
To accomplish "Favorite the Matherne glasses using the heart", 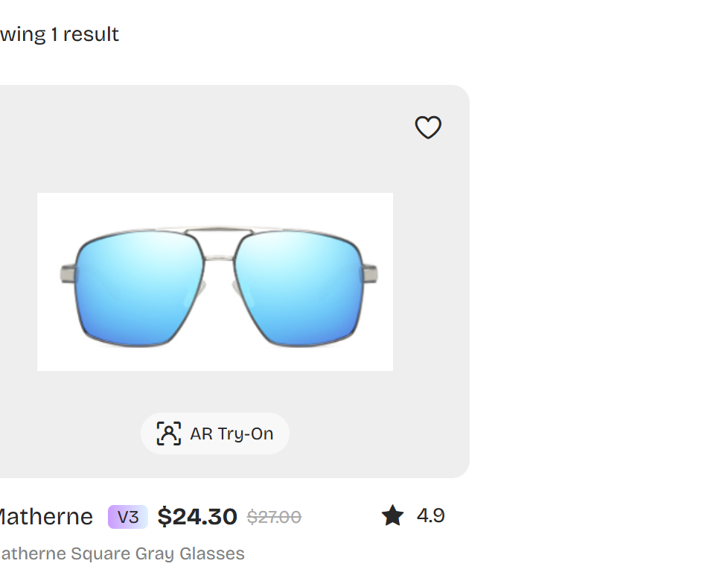I will point(428,127).
